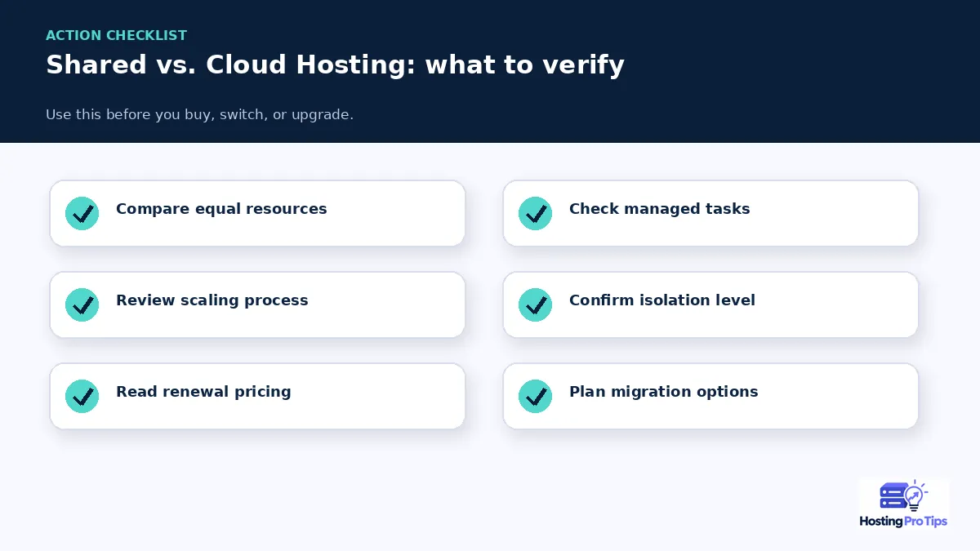
Task: Select the text 'Plan migration options'
Action: (x=663, y=392)
